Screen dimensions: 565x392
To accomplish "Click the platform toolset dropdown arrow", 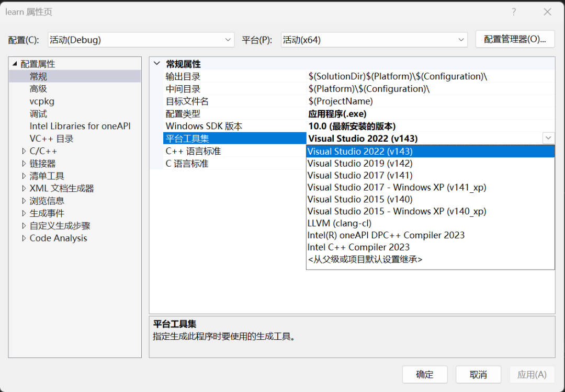I will tap(548, 137).
